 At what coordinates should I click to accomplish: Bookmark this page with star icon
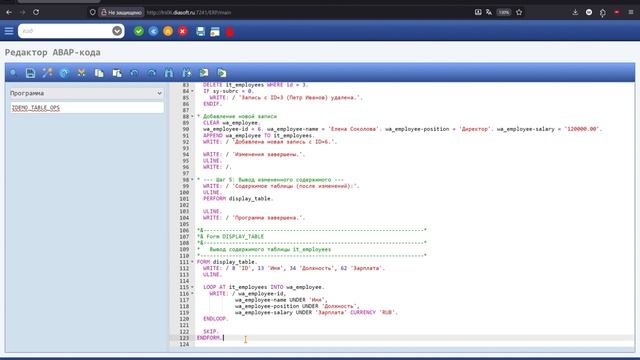point(519,12)
